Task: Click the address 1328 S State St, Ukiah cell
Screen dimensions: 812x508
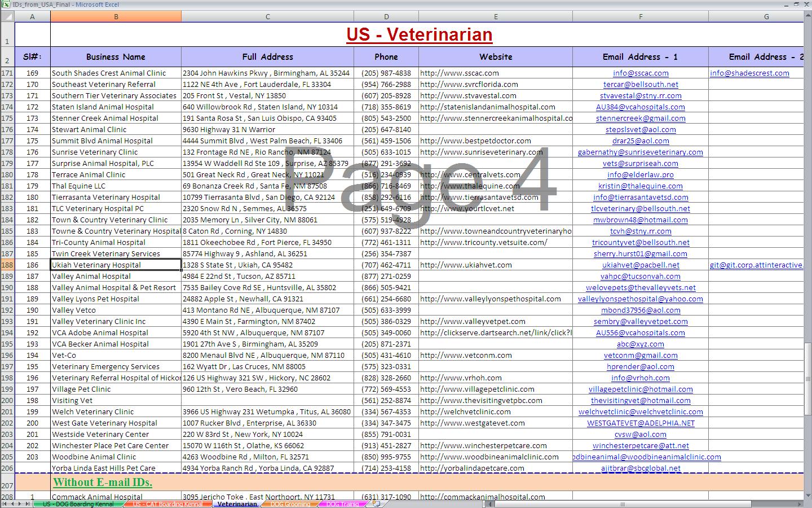Action: tap(267, 265)
